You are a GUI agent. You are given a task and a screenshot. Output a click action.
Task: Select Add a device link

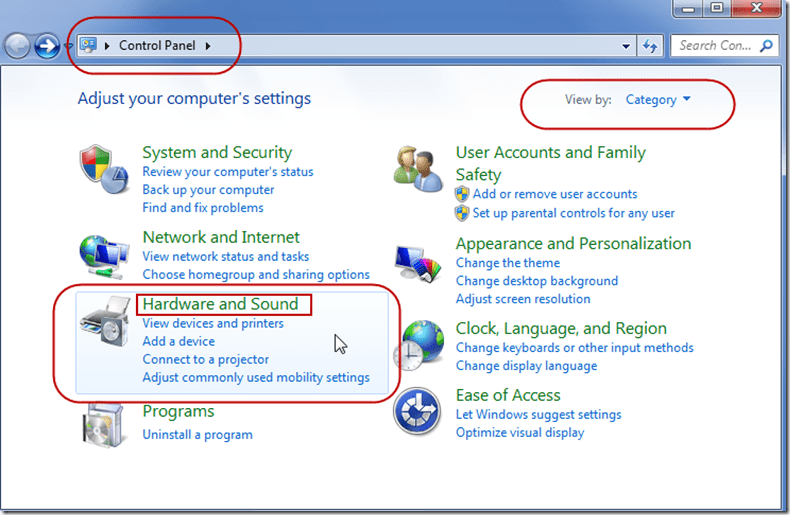(178, 342)
